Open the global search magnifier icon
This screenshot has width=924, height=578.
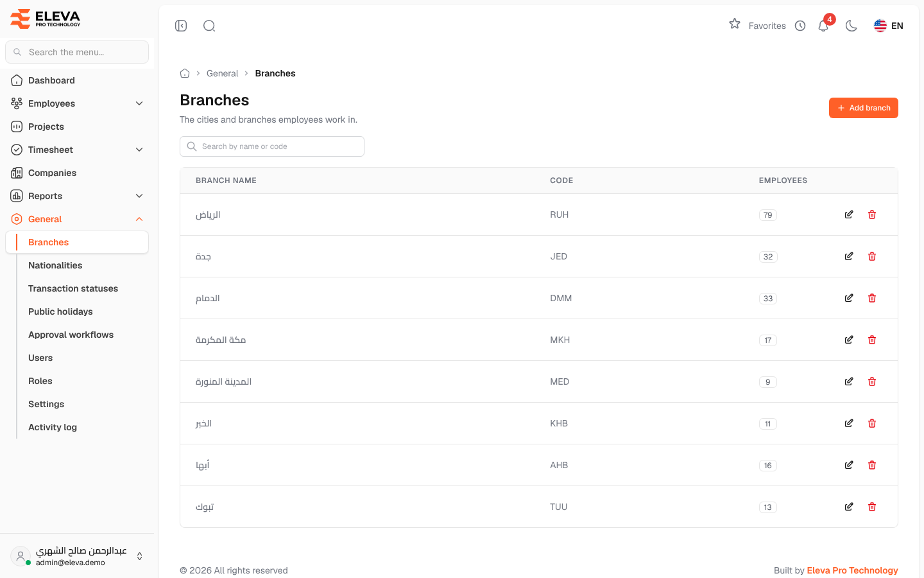tap(209, 26)
